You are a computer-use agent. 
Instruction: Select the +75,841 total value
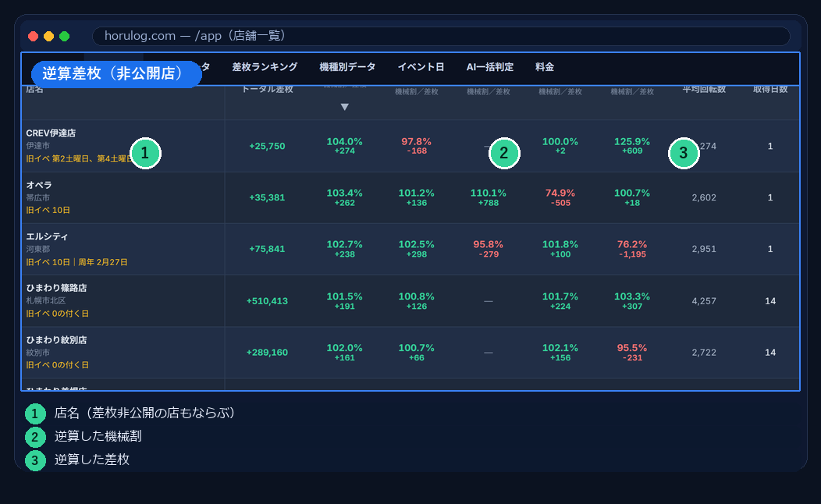267,249
